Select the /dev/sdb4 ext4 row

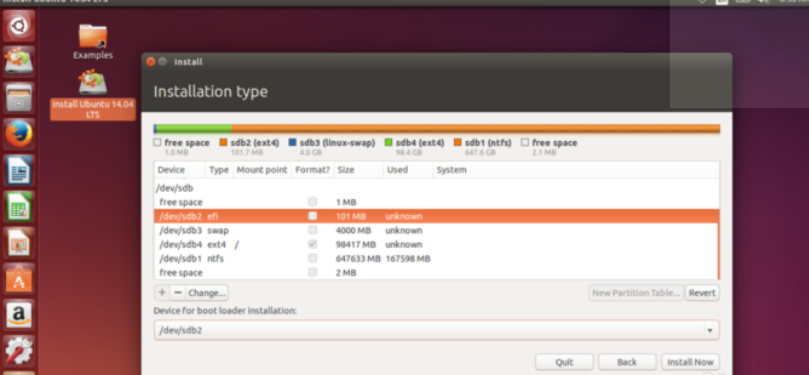tap(436, 244)
